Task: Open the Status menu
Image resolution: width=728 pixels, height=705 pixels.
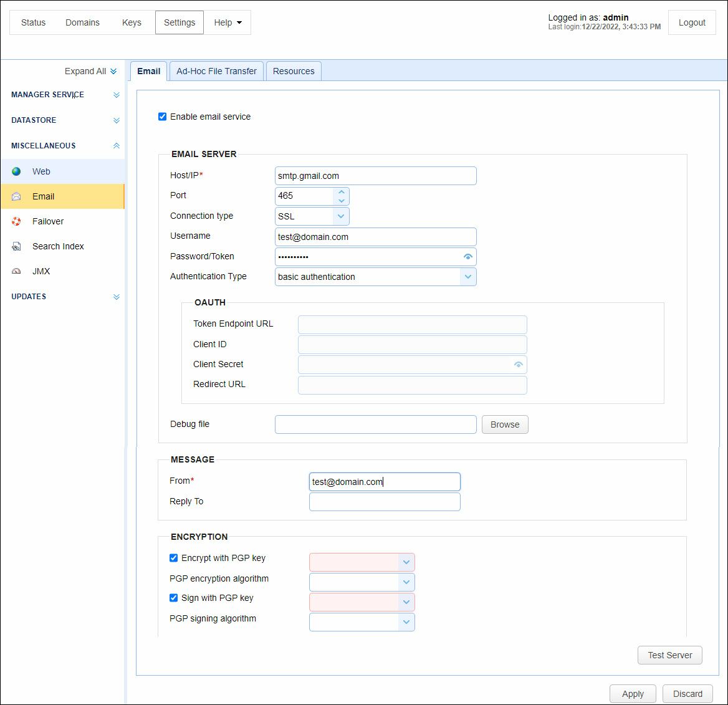Action: (34, 22)
